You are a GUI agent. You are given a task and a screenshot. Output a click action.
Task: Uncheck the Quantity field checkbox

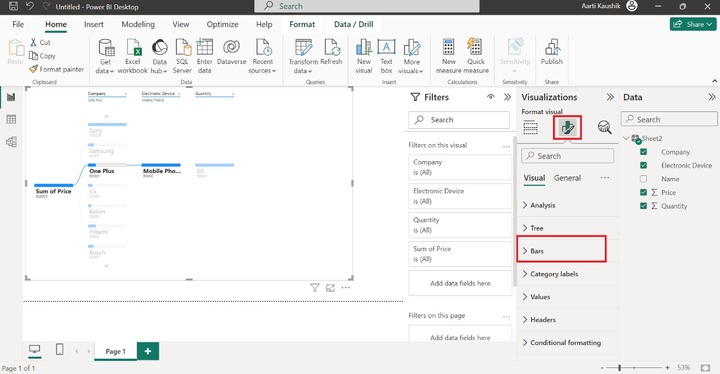[643, 206]
